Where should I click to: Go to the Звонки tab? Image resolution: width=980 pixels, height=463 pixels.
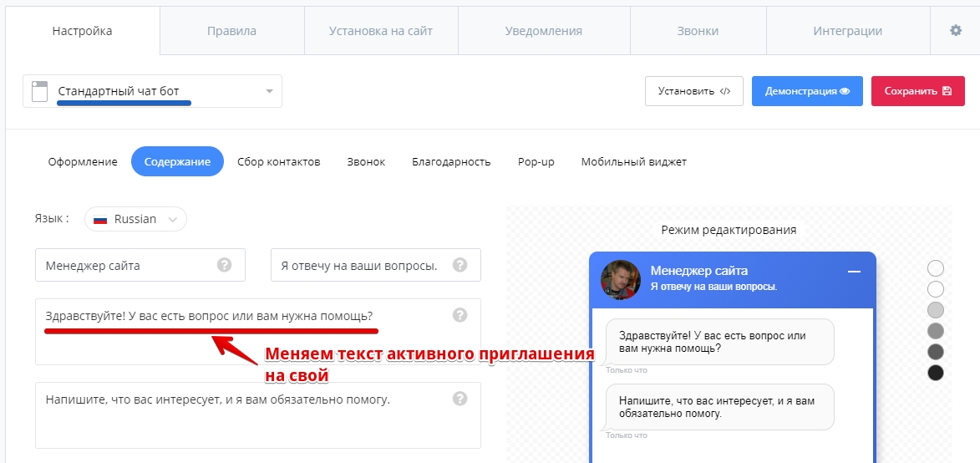(x=698, y=31)
